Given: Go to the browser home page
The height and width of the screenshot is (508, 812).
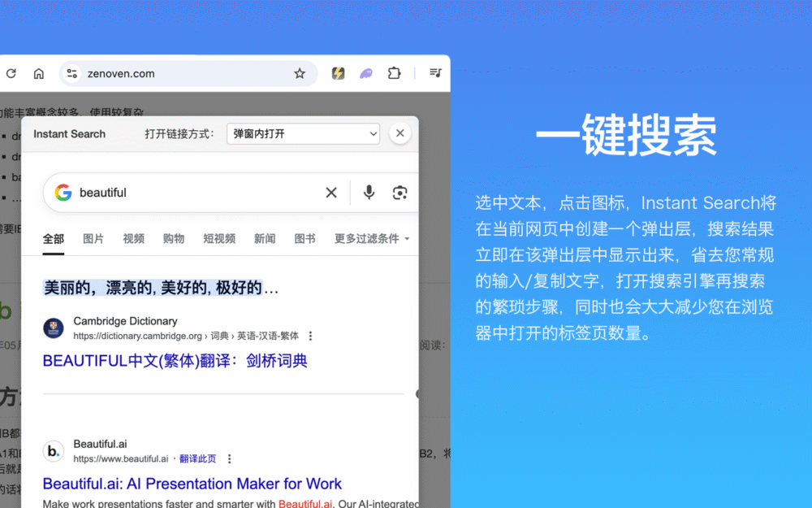Looking at the screenshot, I should pyautogui.click(x=39, y=74).
